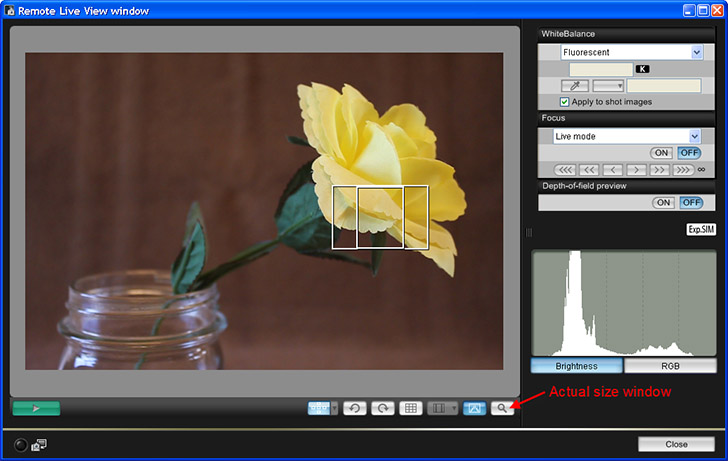Expand the Live mode focus dropdown
This screenshot has width=728, height=461.
(695, 136)
